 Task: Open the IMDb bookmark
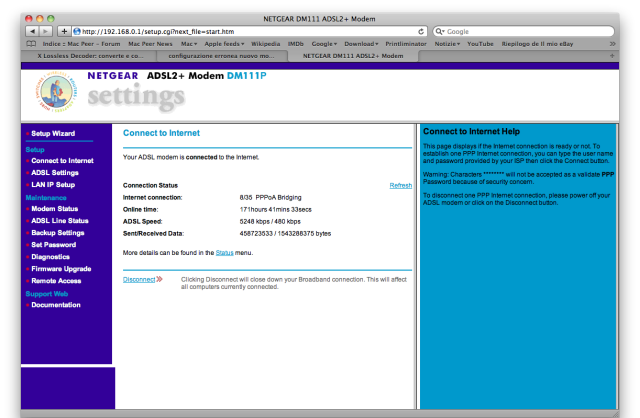pyautogui.click(x=296, y=44)
